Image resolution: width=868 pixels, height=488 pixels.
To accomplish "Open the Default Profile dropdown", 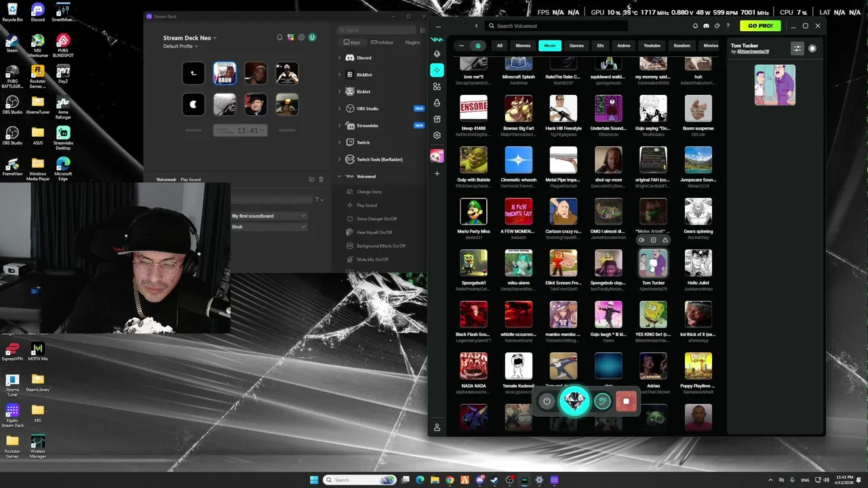I will [180, 46].
